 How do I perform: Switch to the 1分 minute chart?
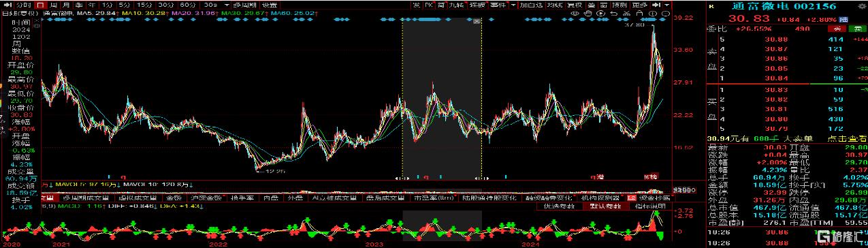coord(107,5)
